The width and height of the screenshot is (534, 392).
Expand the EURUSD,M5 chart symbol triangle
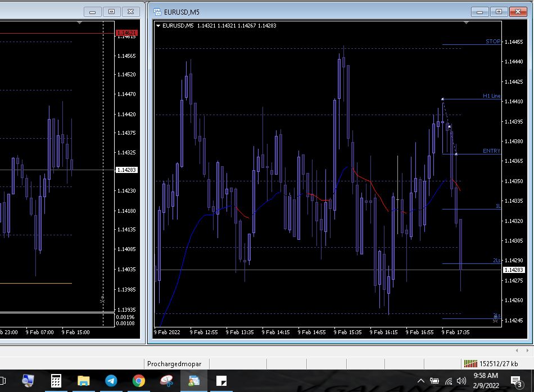[x=159, y=25]
